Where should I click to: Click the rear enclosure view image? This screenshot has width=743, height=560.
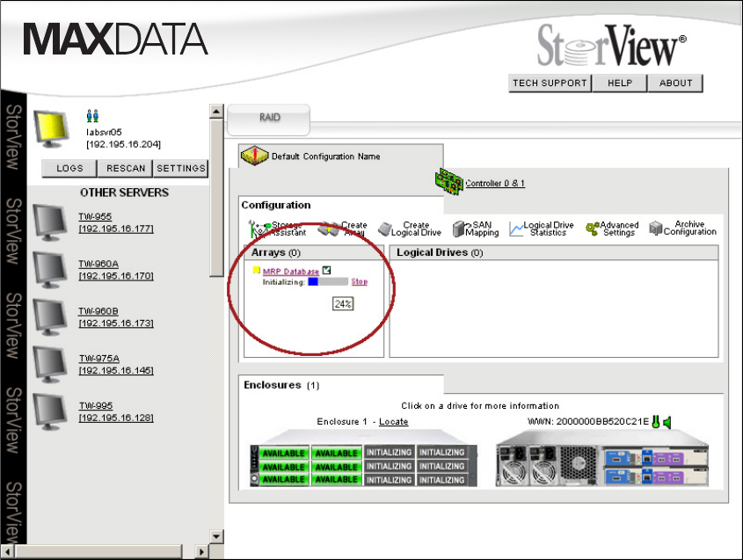(x=601, y=459)
